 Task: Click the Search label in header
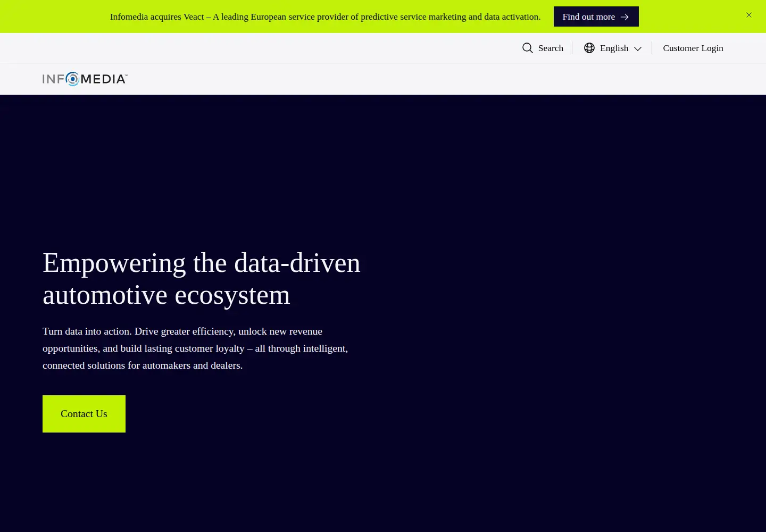[x=551, y=48]
